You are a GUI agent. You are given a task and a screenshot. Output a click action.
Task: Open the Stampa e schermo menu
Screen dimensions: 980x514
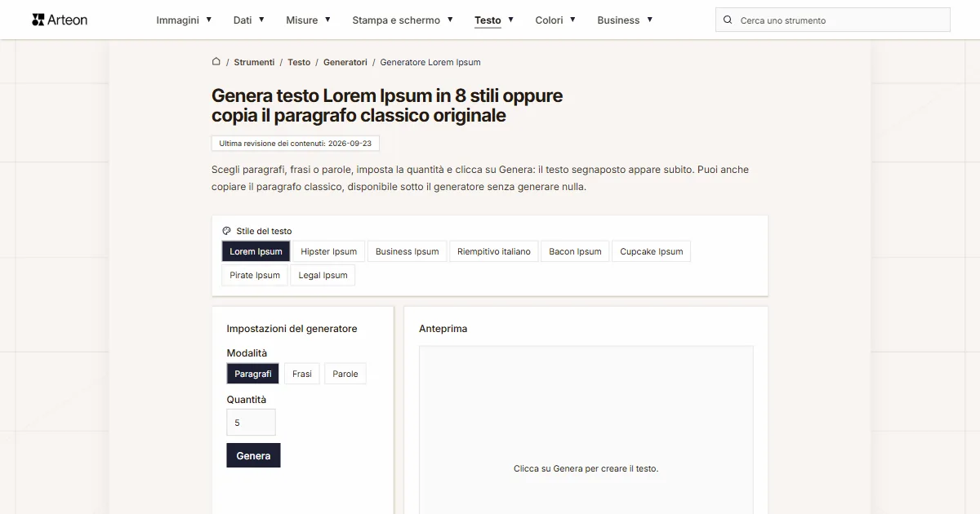pyautogui.click(x=396, y=20)
